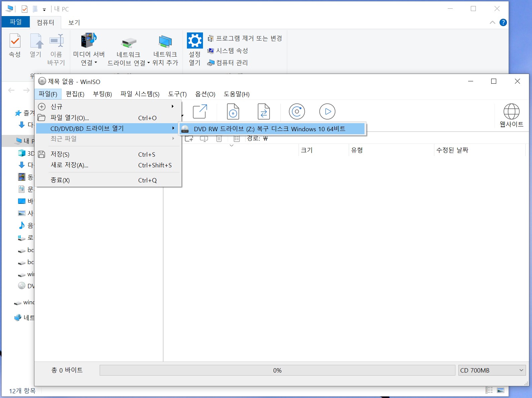Click Explorer forward arrow
The image size is (532, 398).
[x=26, y=90]
